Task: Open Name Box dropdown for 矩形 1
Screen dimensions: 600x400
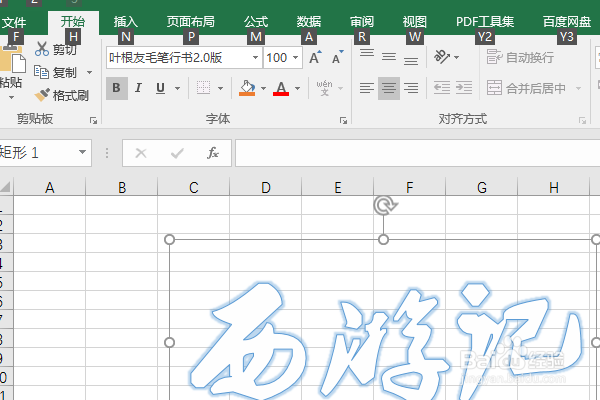Action: coord(82,152)
